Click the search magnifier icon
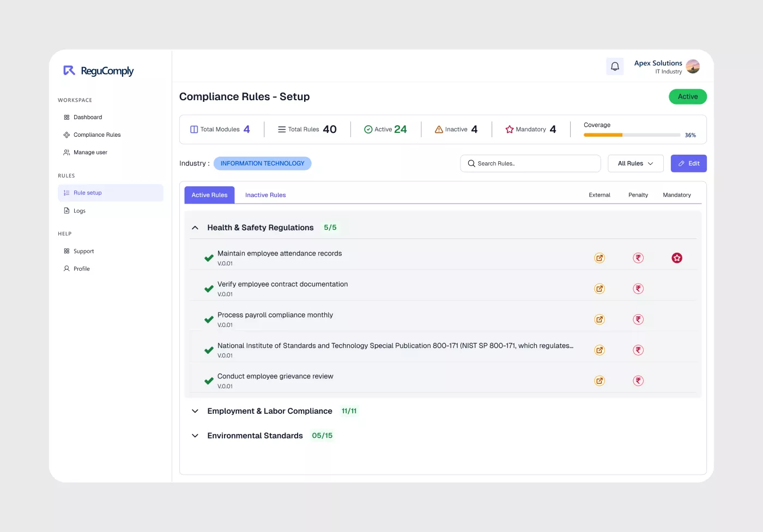Viewport: 763px width, 532px height. pos(471,163)
